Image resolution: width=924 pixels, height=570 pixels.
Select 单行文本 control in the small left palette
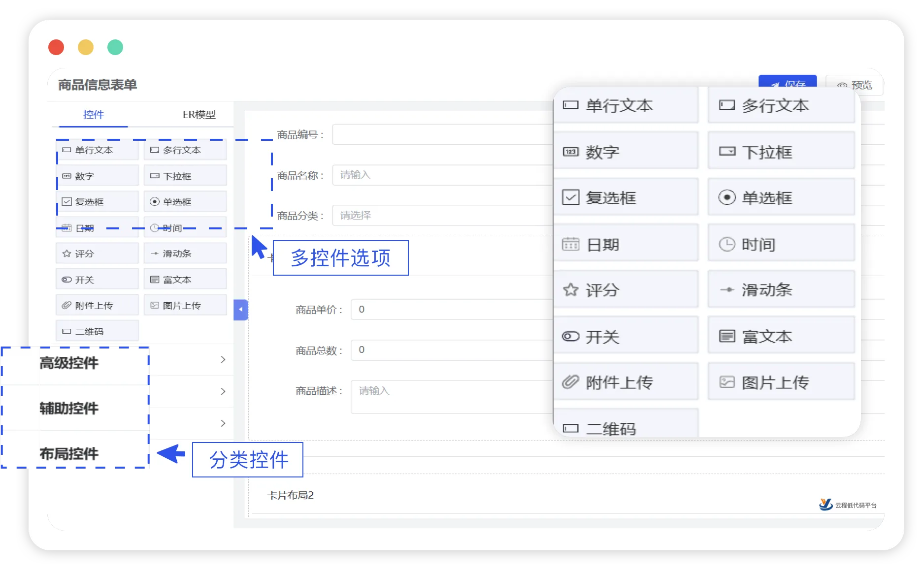click(98, 150)
